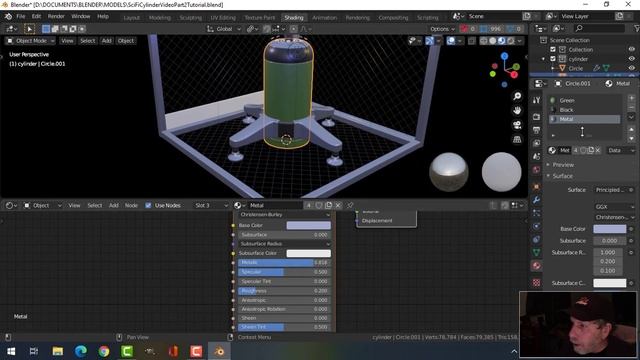The image size is (640, 360).
Task: Select the Green material slot
Action: click(584, 100)
